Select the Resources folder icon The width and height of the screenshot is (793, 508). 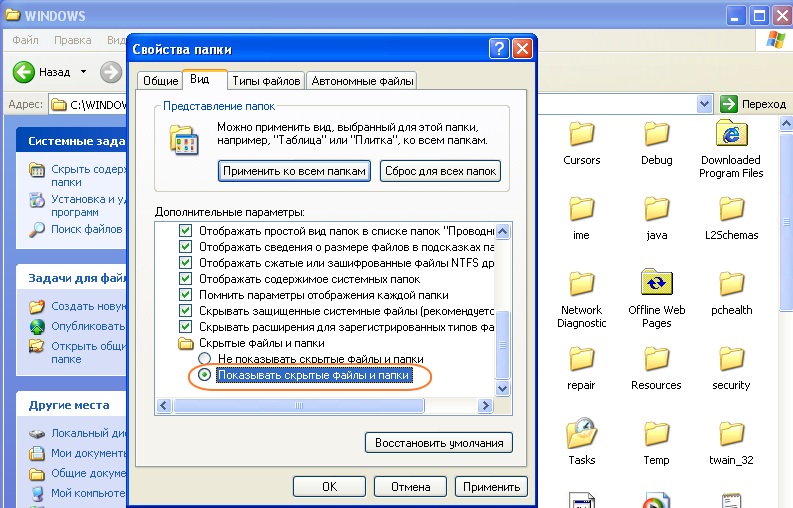coord(656,358)
